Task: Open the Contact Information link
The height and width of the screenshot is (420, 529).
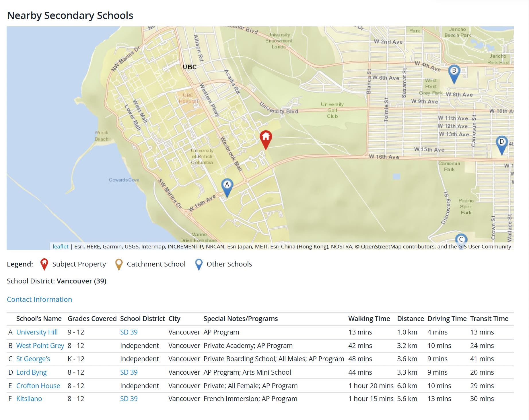Action: point(39,299)
